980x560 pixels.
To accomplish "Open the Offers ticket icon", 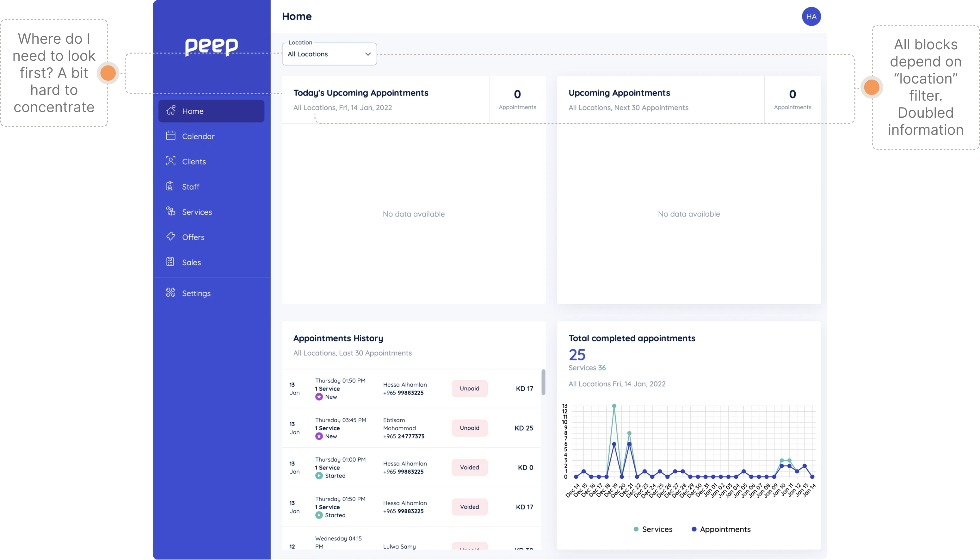I will tap(171, 237).
